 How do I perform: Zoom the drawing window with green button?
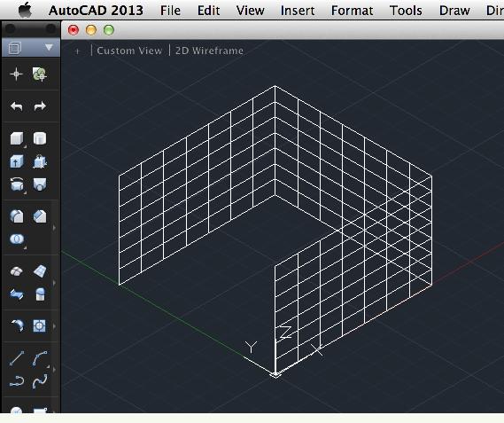click(109, 30)
